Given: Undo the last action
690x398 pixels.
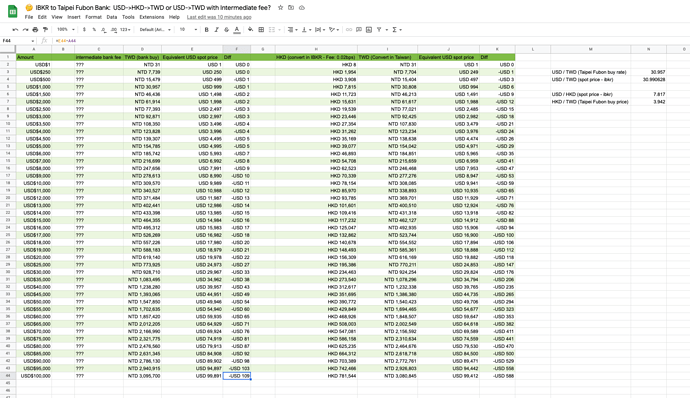Looking at the screenshot, I should coord(15,29).
